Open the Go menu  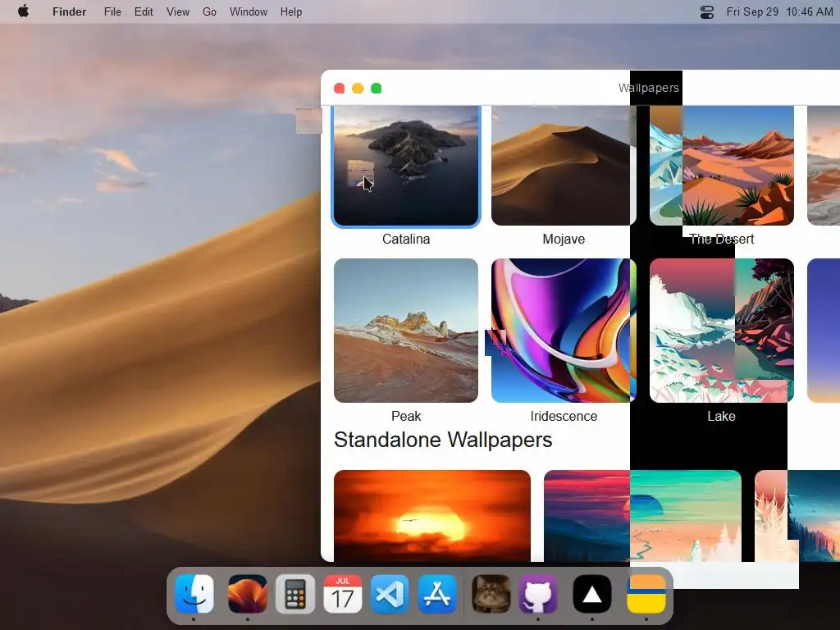pos(209,11)
